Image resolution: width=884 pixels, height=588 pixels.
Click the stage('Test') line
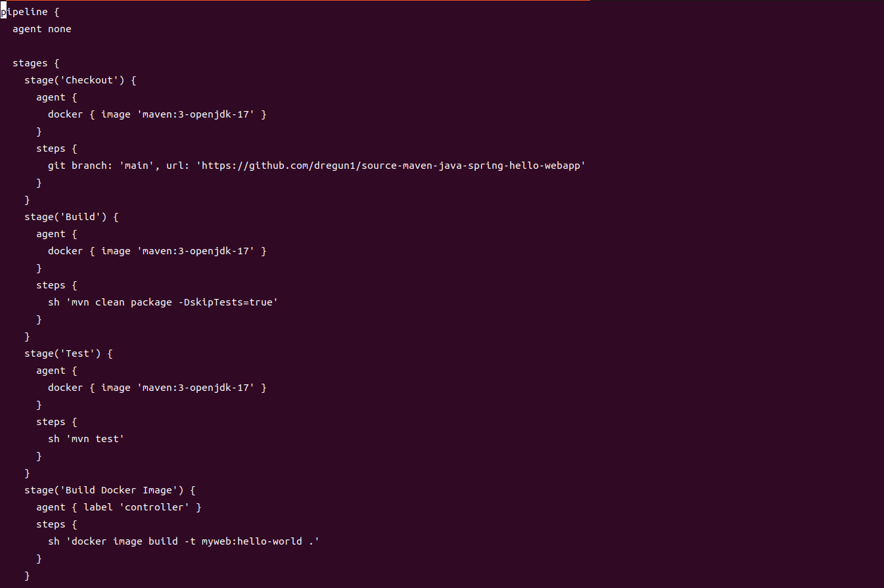(x=68, y=353)
